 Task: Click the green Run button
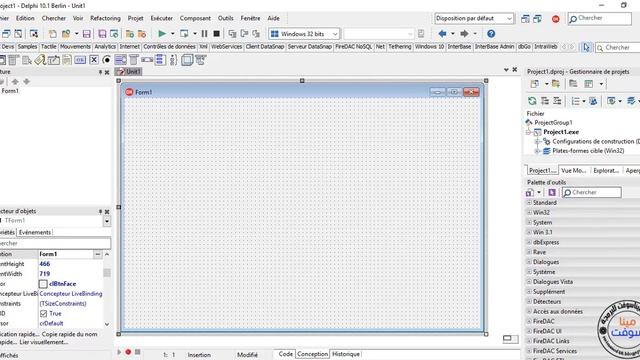coord(162,33)
